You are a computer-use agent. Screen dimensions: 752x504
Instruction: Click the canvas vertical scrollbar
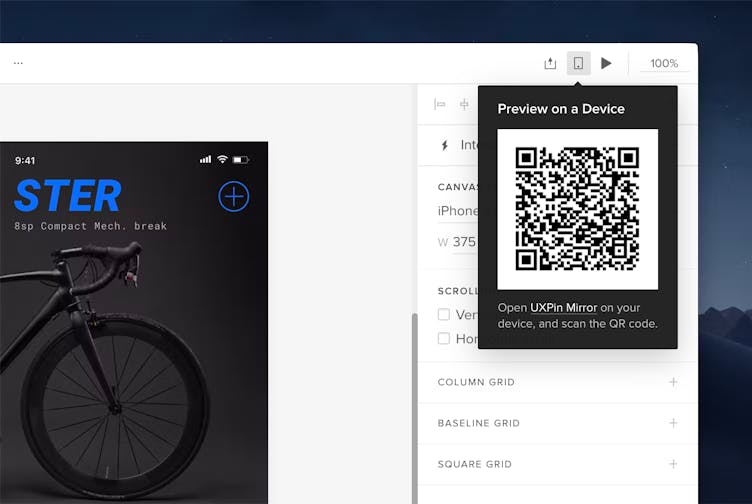pos(414,408)
